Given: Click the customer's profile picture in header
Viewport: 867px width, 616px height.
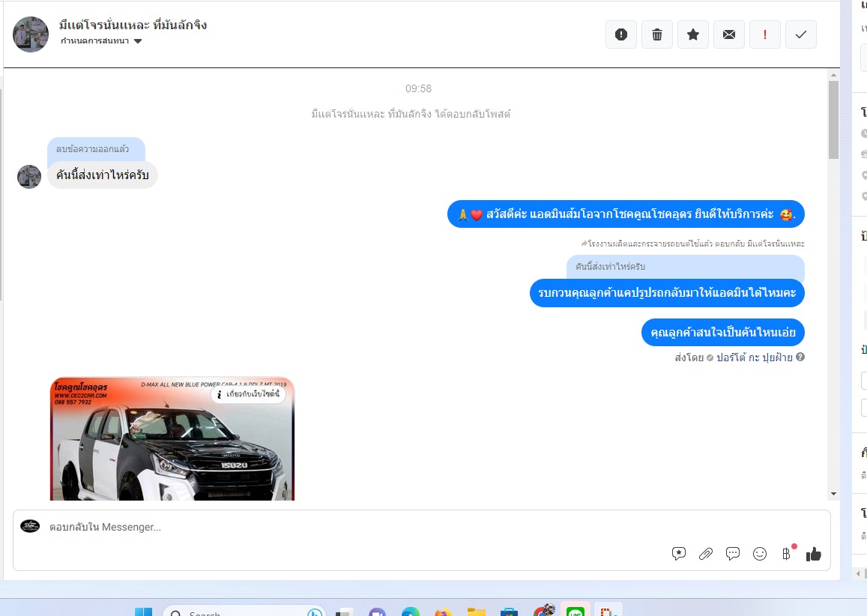Looking at the screenshot, I should click(x=31, y=34).
